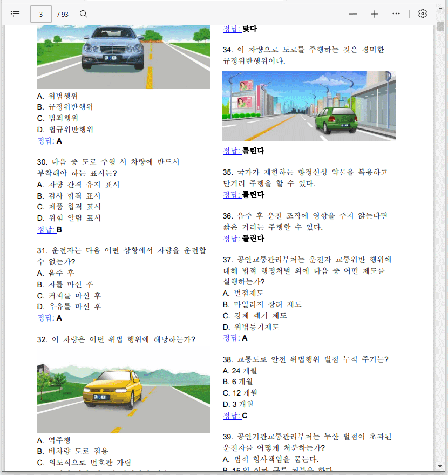Zoom in with the plus icon

[x=375, y=14]
